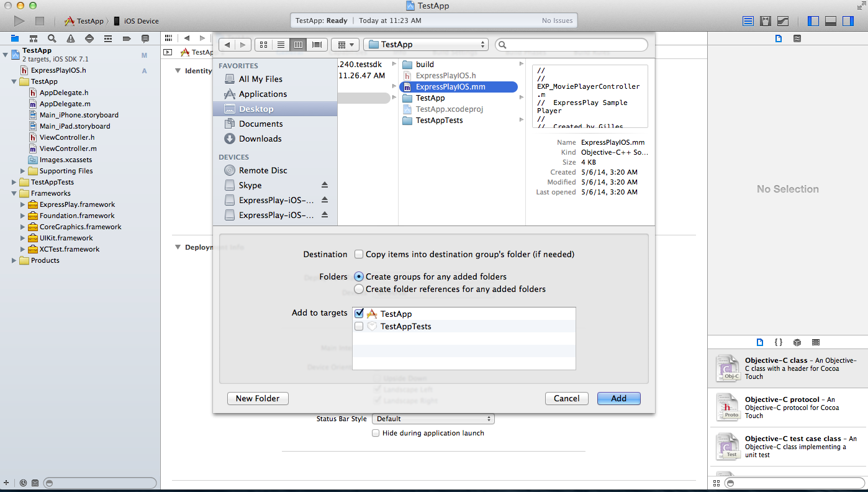Click the Add button

[x=618, y=398]
